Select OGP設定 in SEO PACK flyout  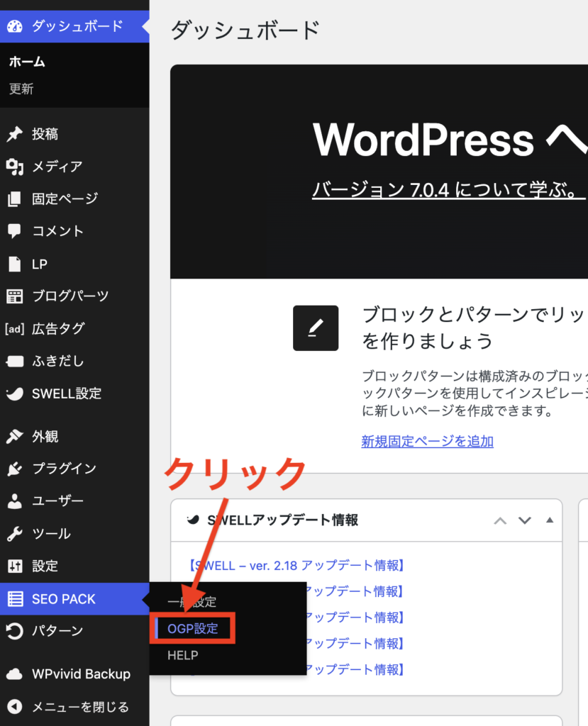click(193, 628)
